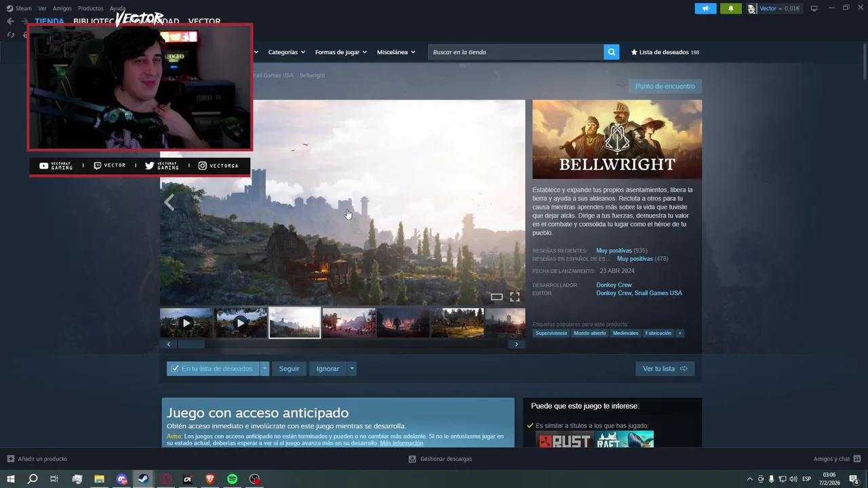
Task: Play the second trailer thumbnail
Action: coord(241,323)
